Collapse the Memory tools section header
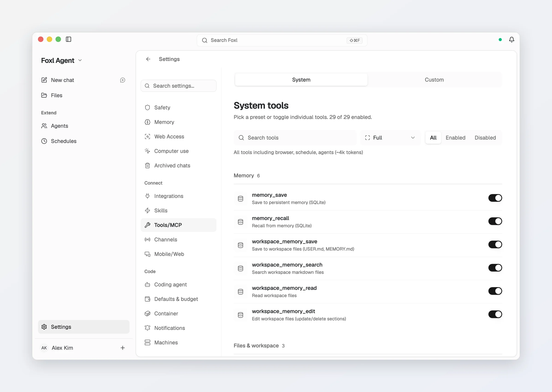 coord(247,176)
